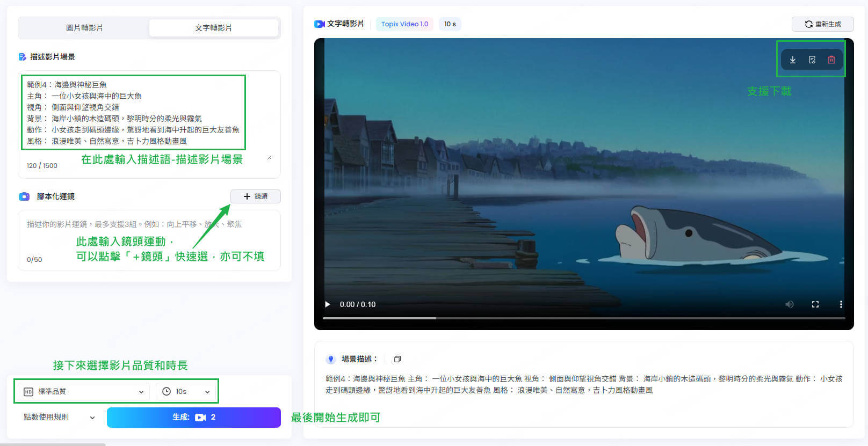Viewport: 868px width, 446px height.
Task: Open the 標準品質 quality dropdown
Action: click(x=84, y=392)
